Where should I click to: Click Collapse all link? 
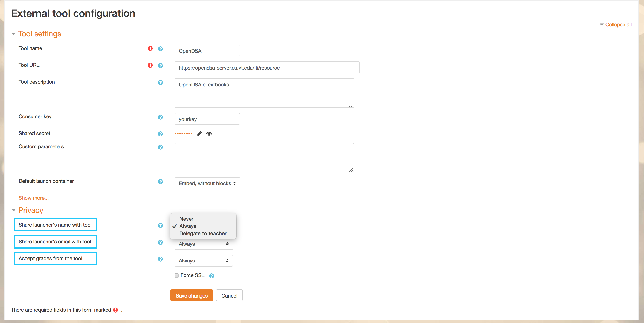(x=618, y=25)
